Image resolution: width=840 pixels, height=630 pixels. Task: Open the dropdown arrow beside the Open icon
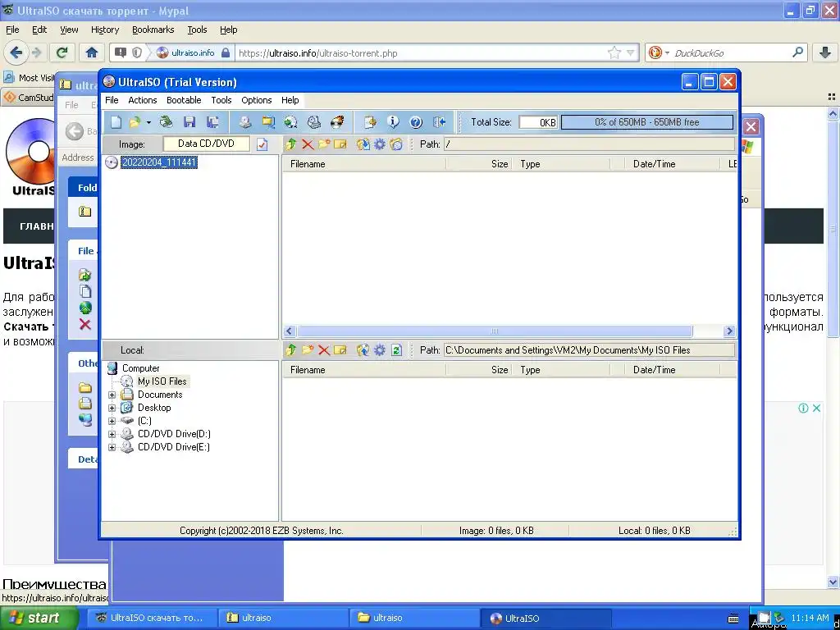pos(148,122)
